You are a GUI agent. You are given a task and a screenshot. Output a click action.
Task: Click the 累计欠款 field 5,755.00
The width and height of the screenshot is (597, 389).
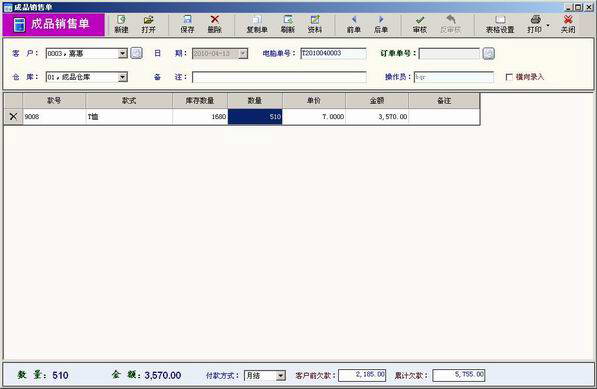(x=458, y=375)
